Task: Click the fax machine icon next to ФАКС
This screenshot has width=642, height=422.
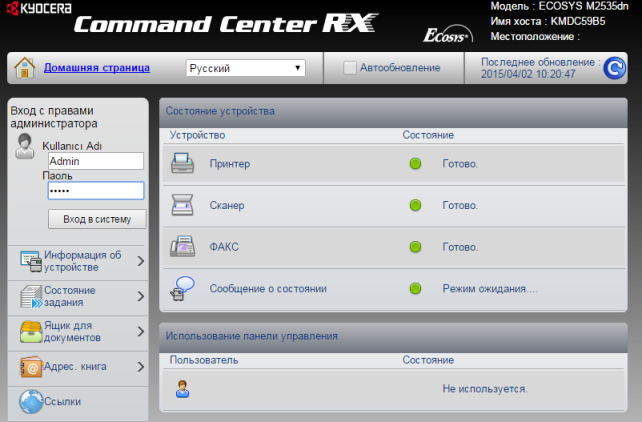Action: click(182, 246)
